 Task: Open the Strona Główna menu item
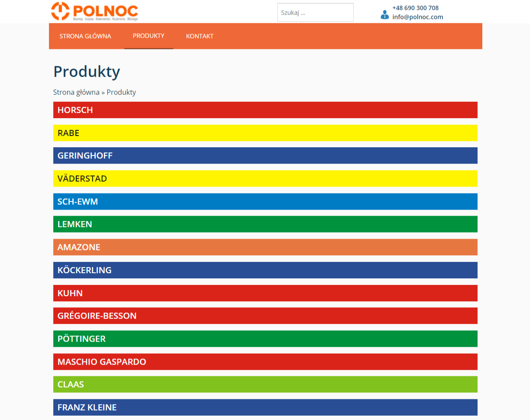point(85,36)
